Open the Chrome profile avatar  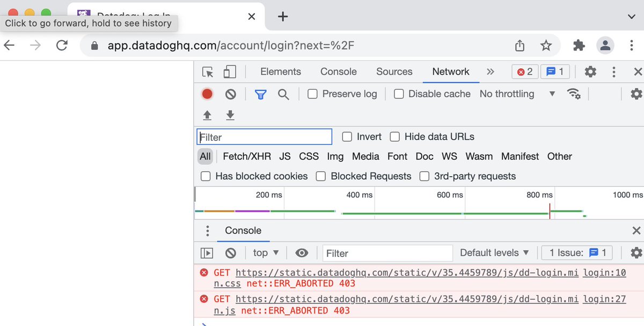coord(605,46)
